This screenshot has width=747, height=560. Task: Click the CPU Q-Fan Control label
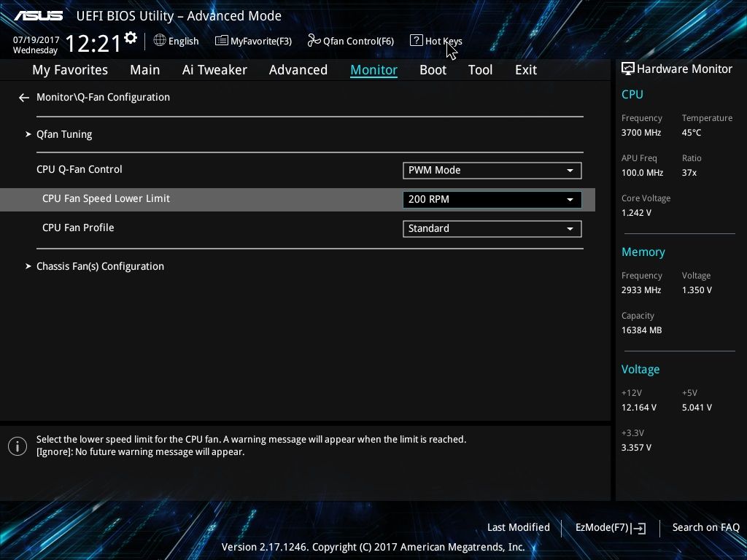(x=79, y=169)
